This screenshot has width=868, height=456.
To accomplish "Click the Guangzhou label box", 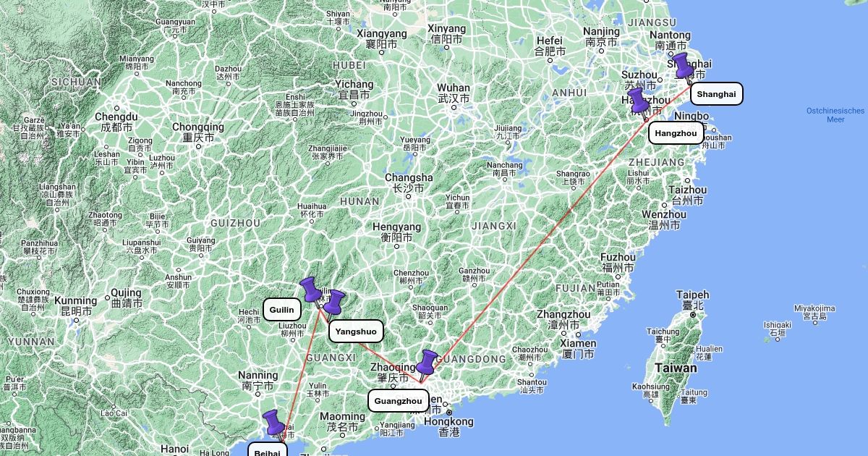I will click(x=398, y=401).
